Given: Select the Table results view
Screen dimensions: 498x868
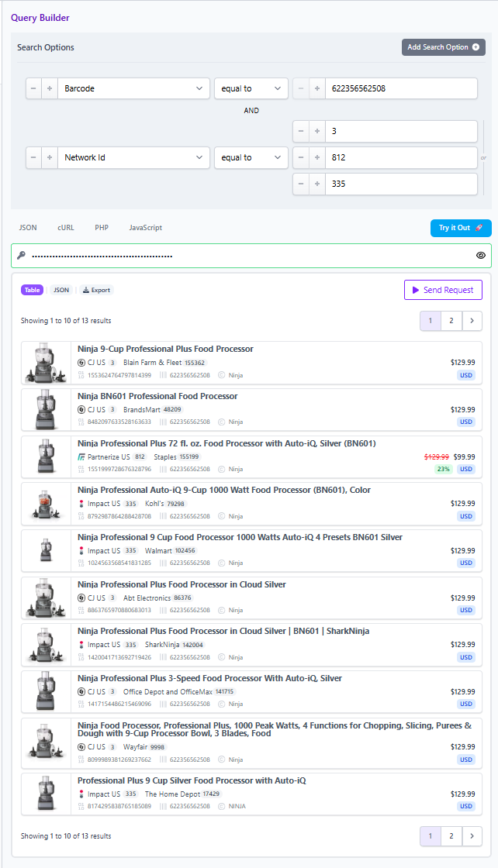Looking at the screenshot, I should click(32, 290).
